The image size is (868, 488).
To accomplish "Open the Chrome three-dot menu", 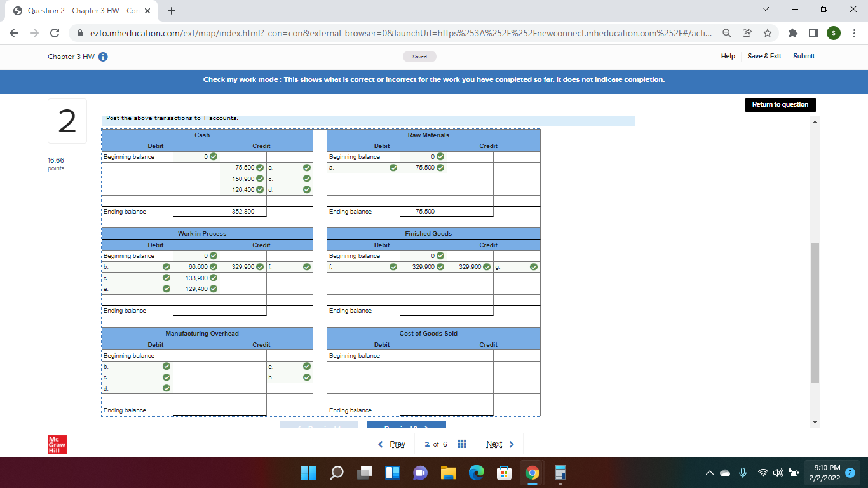I will tap(854, 32).
